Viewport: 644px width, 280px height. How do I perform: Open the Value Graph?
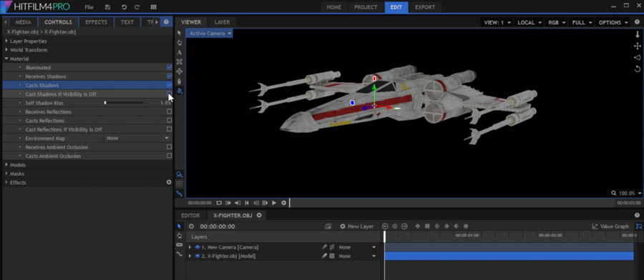pos(610,226)
